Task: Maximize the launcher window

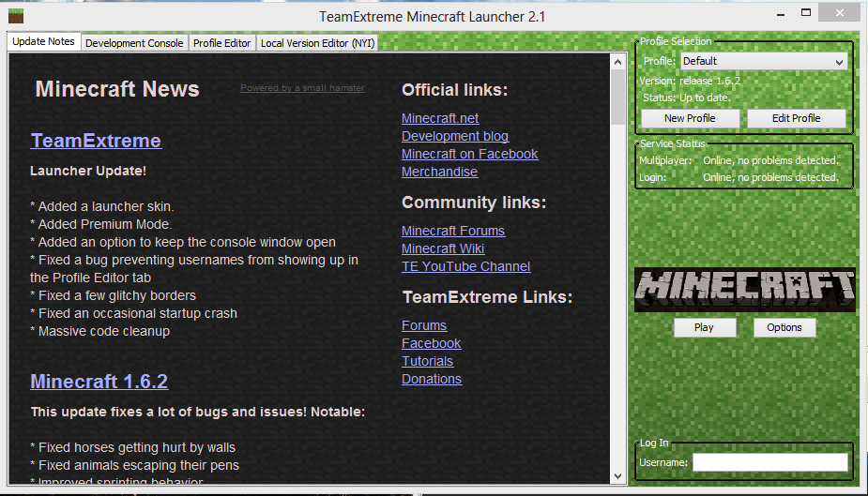Action: point(806,13)
